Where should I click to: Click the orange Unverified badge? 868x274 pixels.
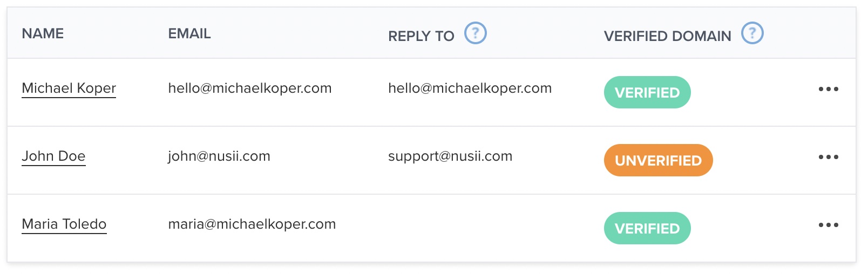pyautogui.click(x=658, y=160)
